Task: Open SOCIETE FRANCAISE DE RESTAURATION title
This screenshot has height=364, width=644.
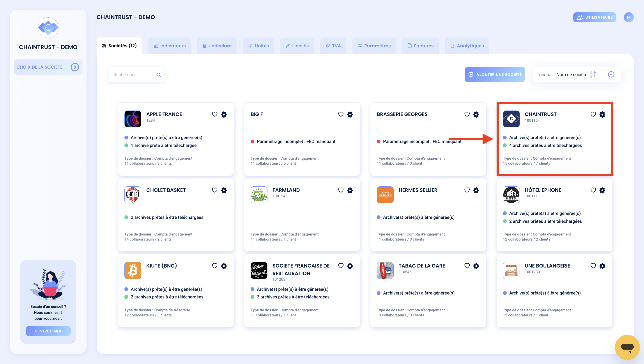Action: [301, 270]
